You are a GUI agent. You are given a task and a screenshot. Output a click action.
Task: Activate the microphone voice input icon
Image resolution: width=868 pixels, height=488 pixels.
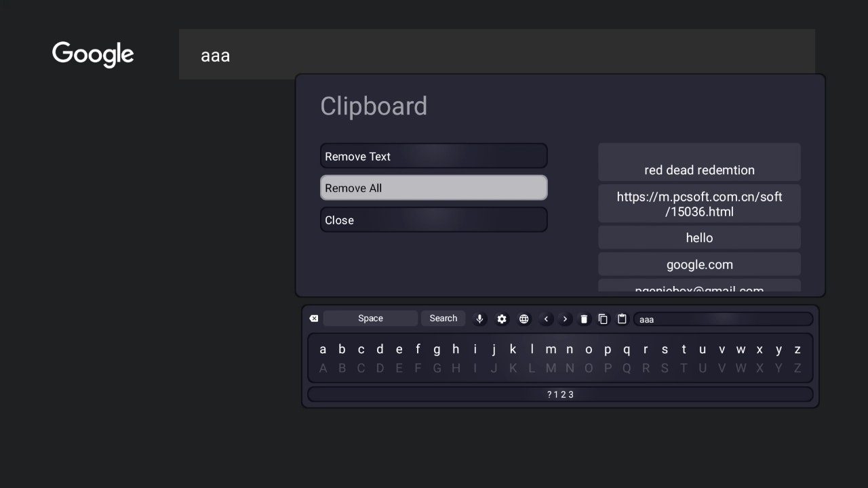click(479, 319)
